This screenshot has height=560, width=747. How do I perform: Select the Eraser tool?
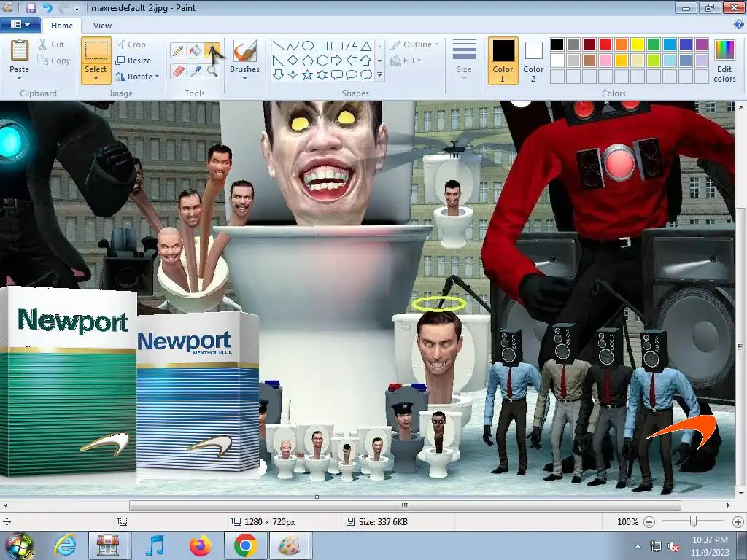178,71
